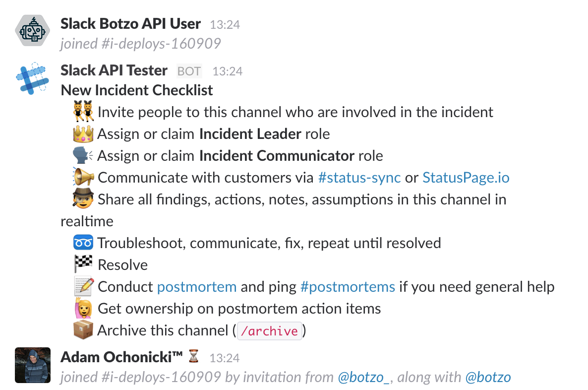Click the megaphone emoji
Image resolution: width=588 pixels, height=390 pixels.
(83, 177)
